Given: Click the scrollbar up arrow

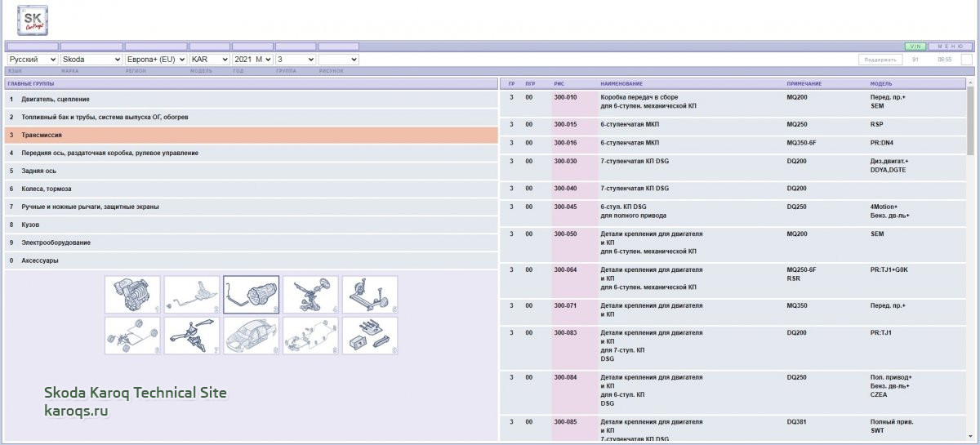Looking at the screenshot, I should [x=970, y=82].
